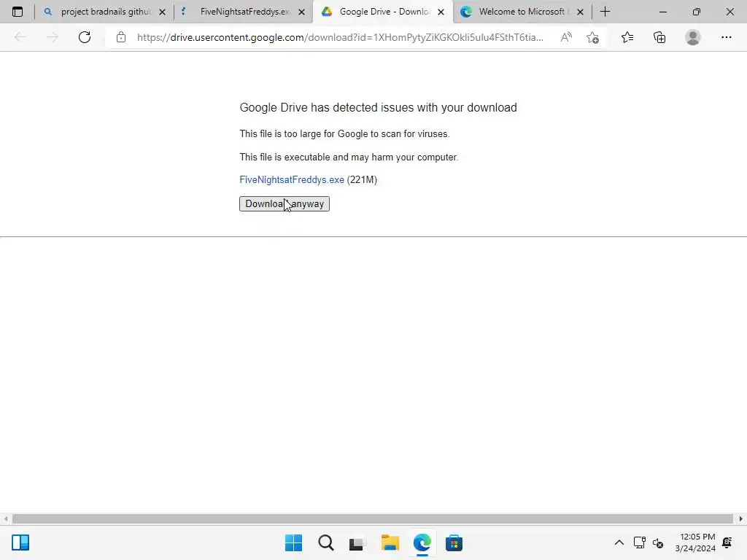Open the clock showing 12:05 PM
The height and width of the screenshot is (560, 747).
695,542
